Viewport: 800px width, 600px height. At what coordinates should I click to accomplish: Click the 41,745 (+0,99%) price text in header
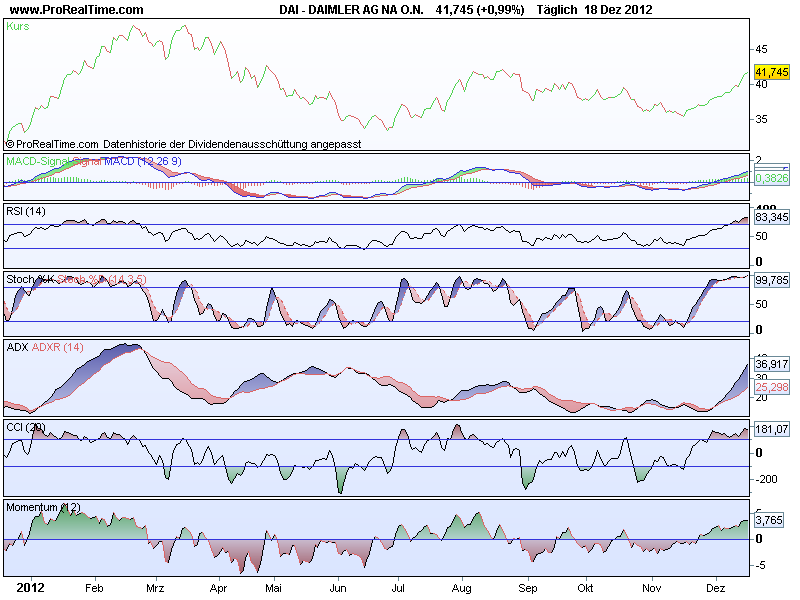[480, 10]
